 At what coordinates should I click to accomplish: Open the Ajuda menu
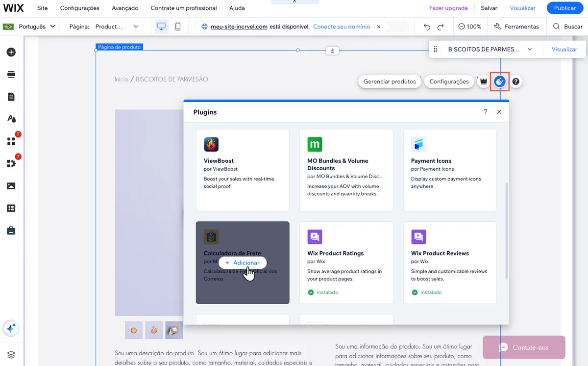point(237,8)
